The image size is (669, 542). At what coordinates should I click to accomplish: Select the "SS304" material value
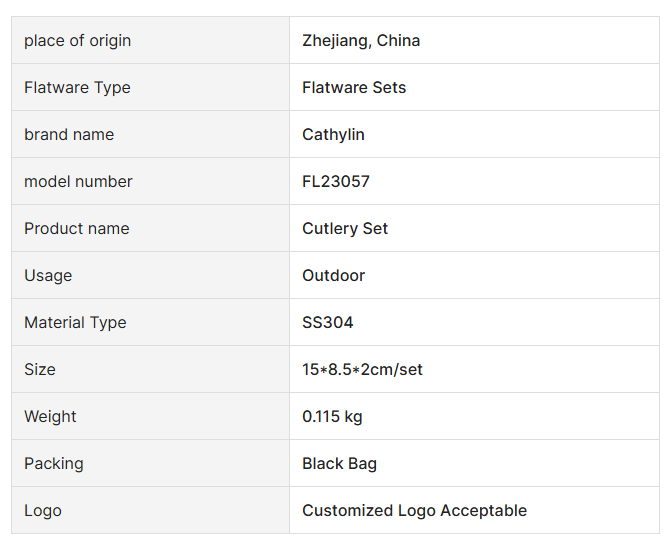click(x=328, y=323)
